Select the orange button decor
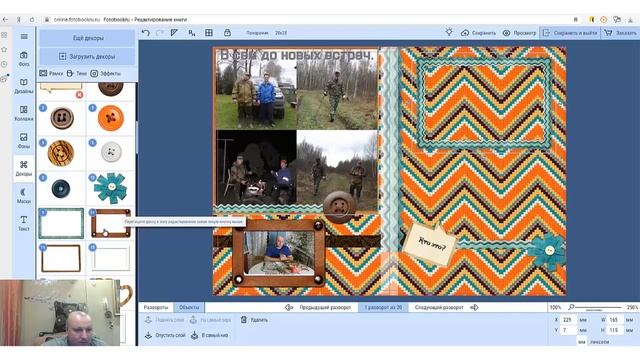Image resolution: width=640 pixels, height=360 pixels. (x=111, y=118)
